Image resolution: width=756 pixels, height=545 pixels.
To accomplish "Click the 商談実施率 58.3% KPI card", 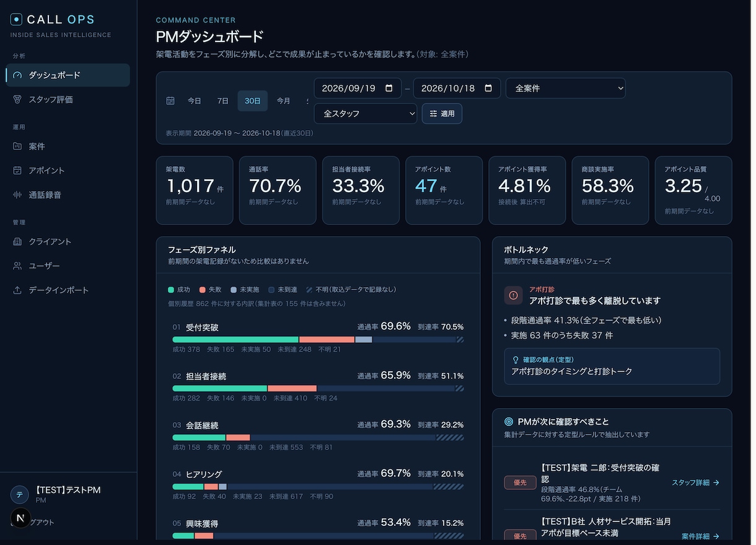I will 610,190.
